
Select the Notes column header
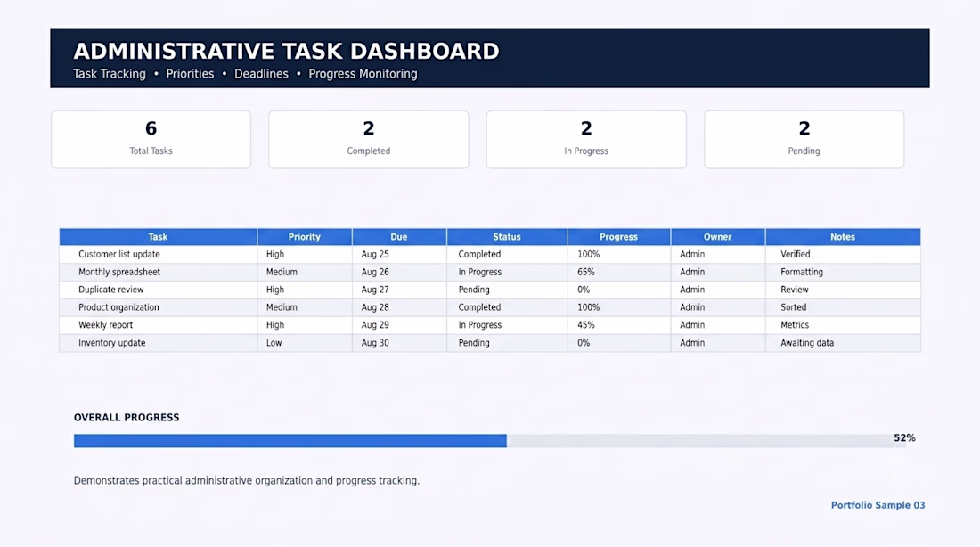pyautogui.click(x=843, y=237)
